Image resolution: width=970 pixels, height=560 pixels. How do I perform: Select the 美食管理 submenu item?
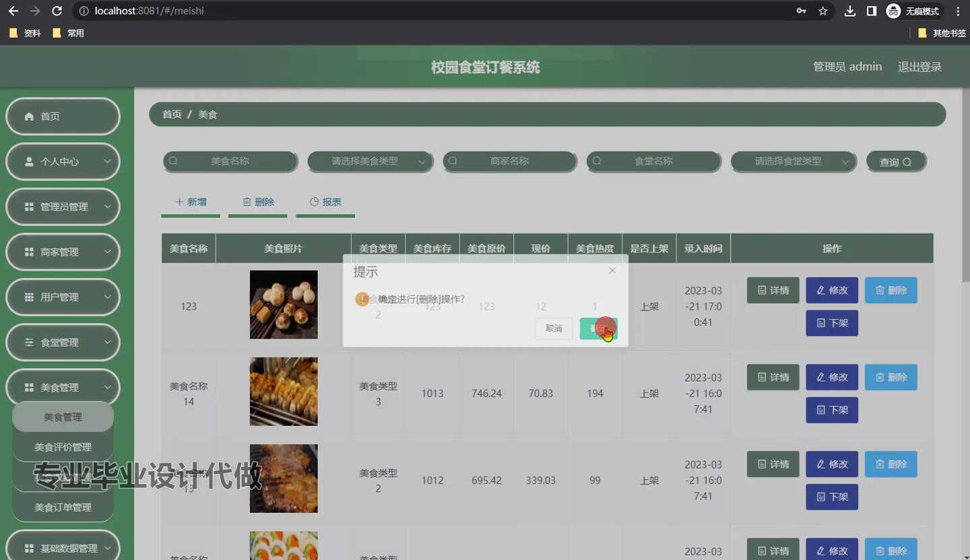click(x=63, y=417)
